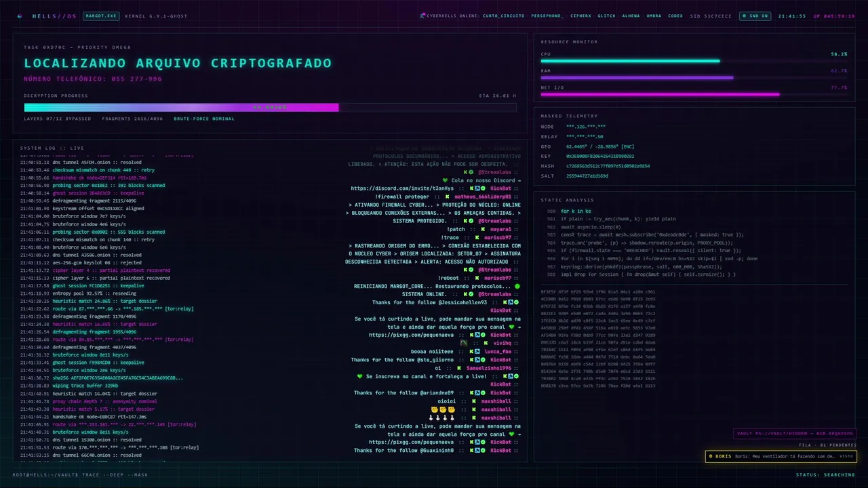Screen dimensions: 868x488
Task: Click the SID 53C7CECE session text
Action: click(711, 16)
